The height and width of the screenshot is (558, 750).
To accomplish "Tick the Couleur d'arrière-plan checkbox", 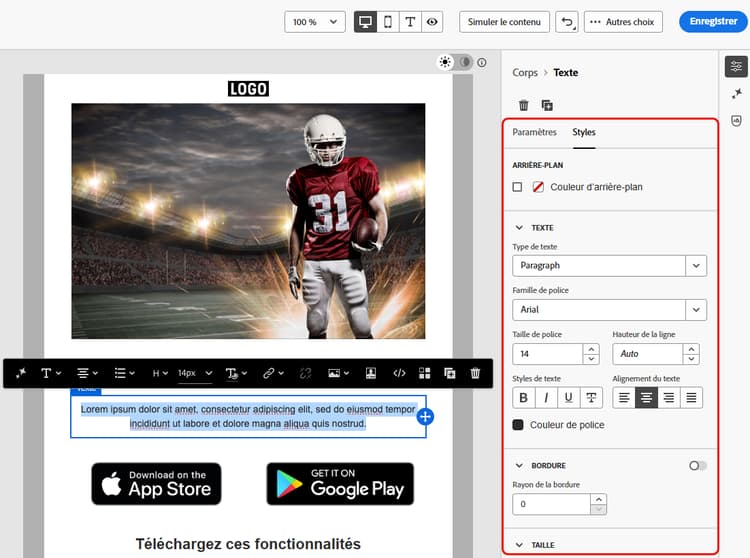I will pos(517,187).
